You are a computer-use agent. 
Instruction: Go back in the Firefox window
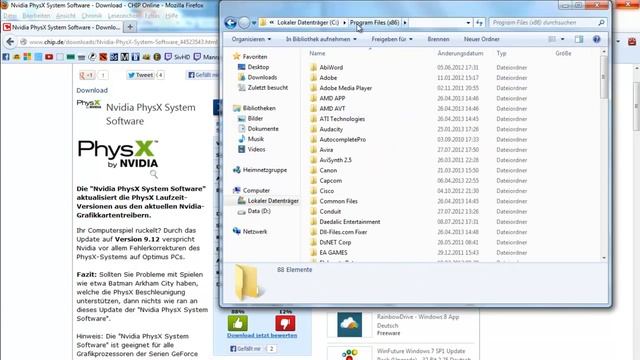10,42
